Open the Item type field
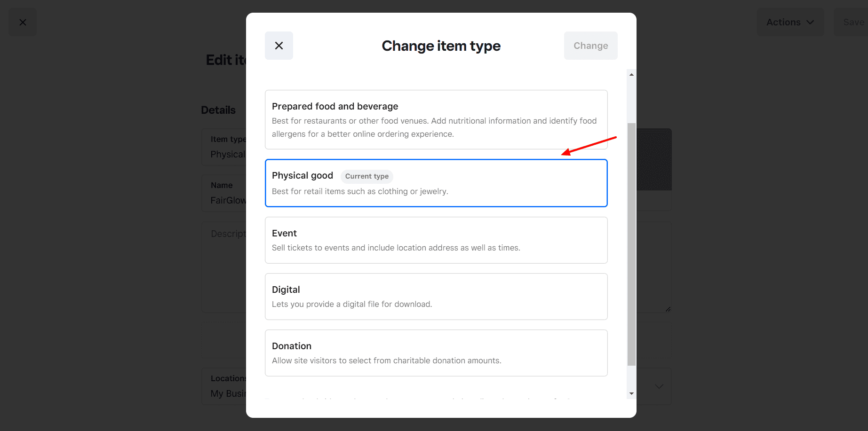The image size is (868, 431). (x=224, y=147)
